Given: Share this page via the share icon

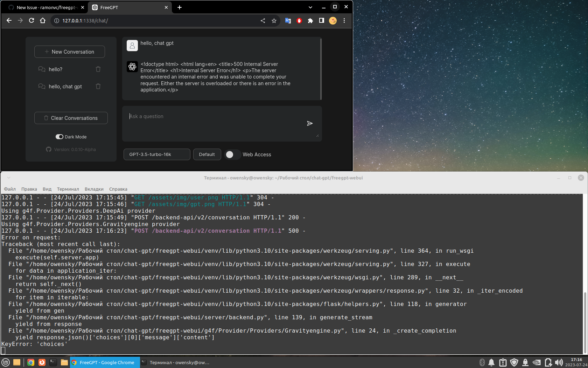Looking at the screenshot, I should click(263, 21).
